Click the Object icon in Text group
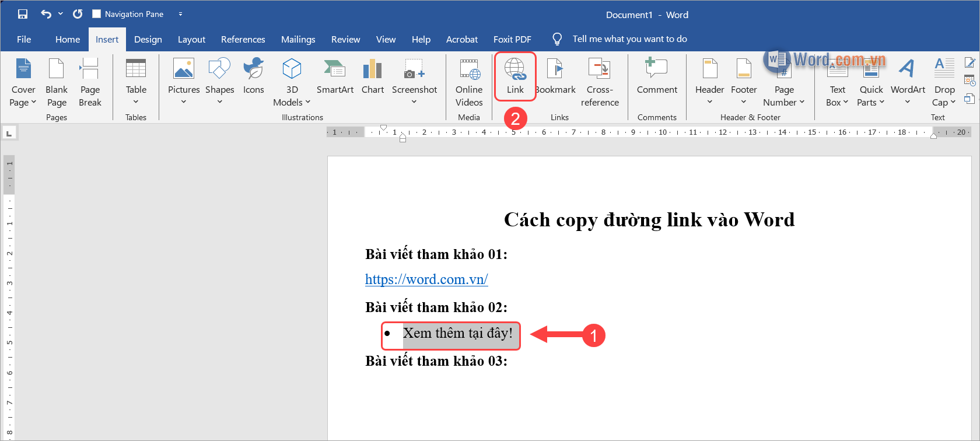This screenshot has width=980, height=441. click(970, 99)
